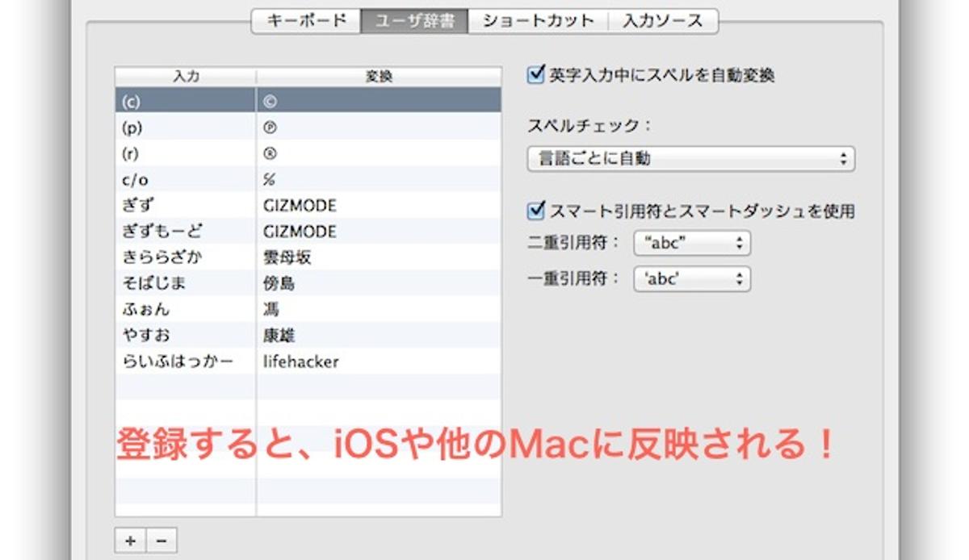Switch to the 入力ソース tab
Image resolution: width=969 pixels, height=560 pixels.
(663, 21)
